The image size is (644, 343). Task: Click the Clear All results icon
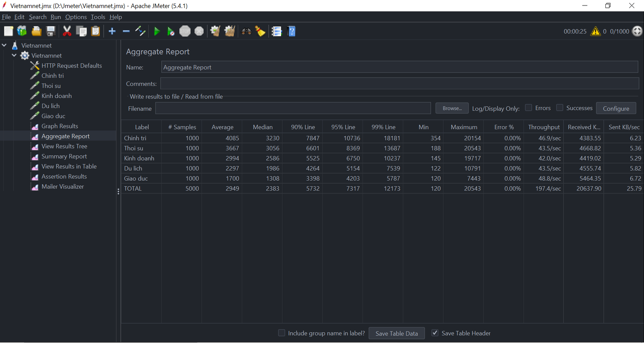229,31
